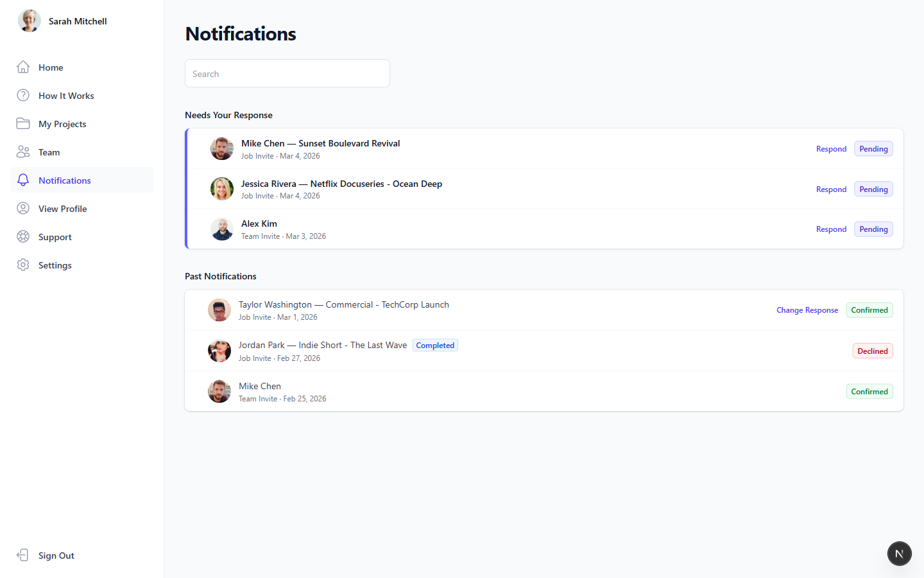Click the Settings gear icon
The width and height of the screenshot is (924, 578).
click(x=23, y=265)
